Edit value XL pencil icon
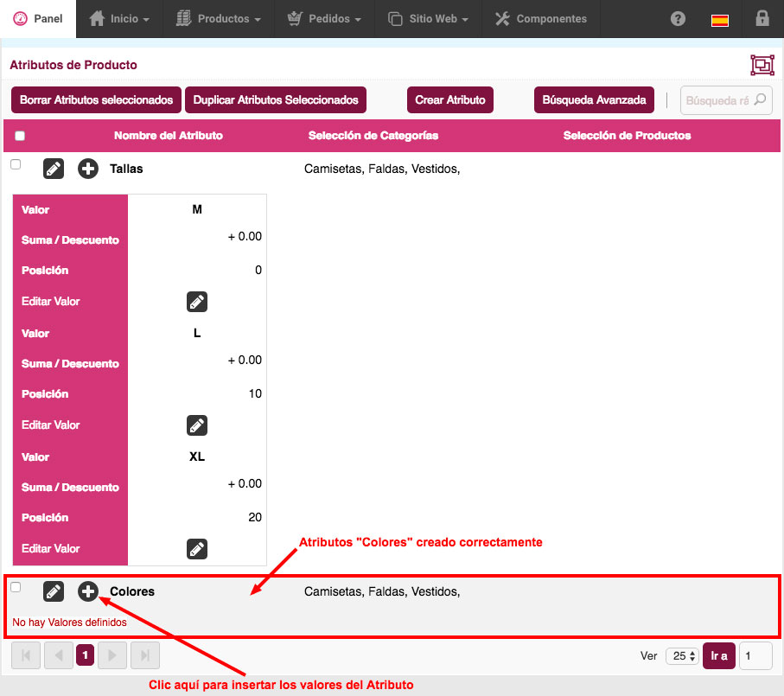The width and height of the screenshot is (784, 696). [197, 549]
